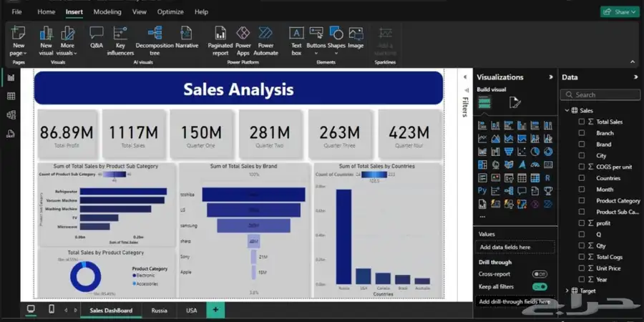Image resolution: width=644 pixels, height=322 pixels.
Task: Toggle the Cross-report switch
Action: coord(540,274)
